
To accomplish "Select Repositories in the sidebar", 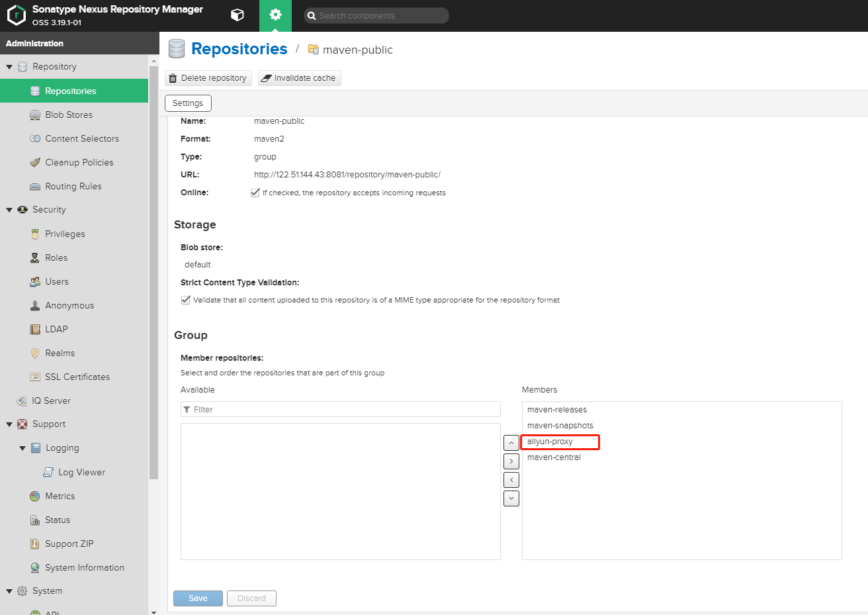I will pos(74,91).
